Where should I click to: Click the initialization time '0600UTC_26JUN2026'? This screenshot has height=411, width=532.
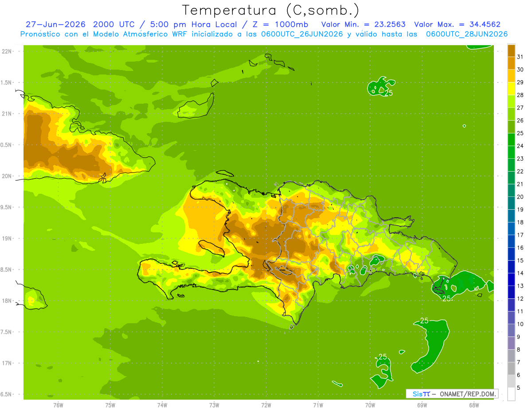[x=301, y=34]
